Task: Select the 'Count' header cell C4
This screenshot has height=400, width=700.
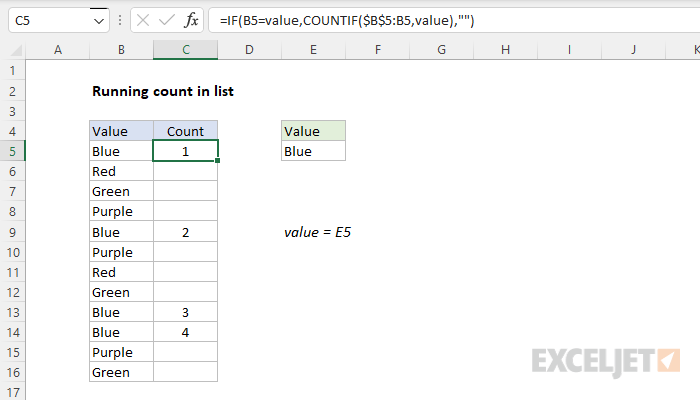Action: tap(186, 131)
